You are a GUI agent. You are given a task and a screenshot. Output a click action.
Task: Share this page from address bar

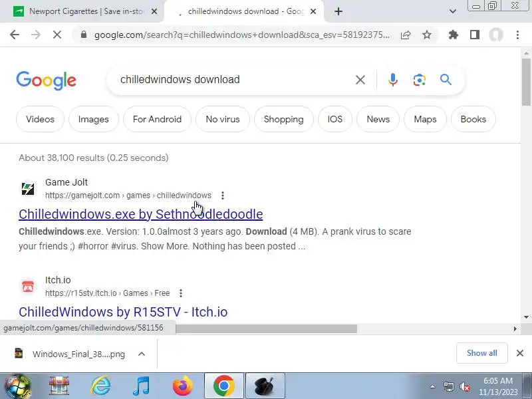406,35
